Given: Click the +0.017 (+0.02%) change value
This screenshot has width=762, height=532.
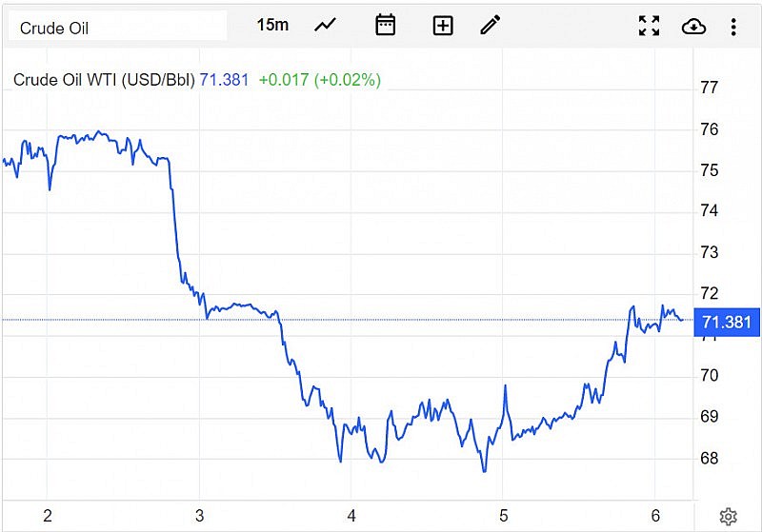Looking at the screenshot, I should coord(319,80).
